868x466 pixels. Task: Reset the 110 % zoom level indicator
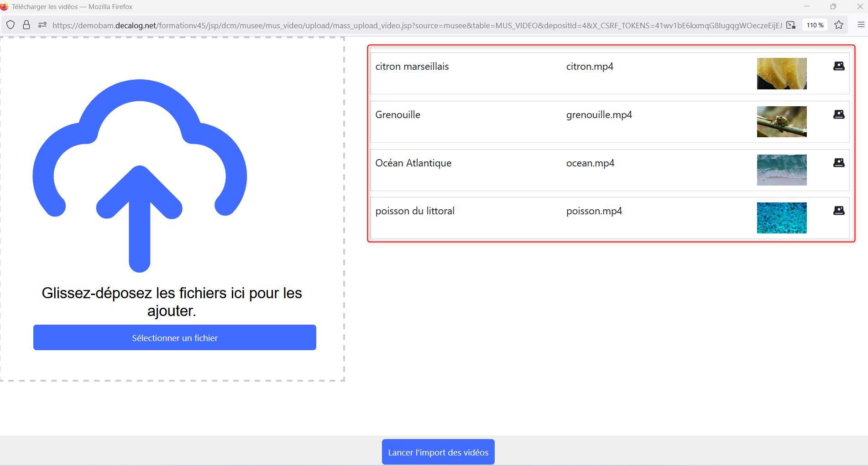click(x=815, y=25)
